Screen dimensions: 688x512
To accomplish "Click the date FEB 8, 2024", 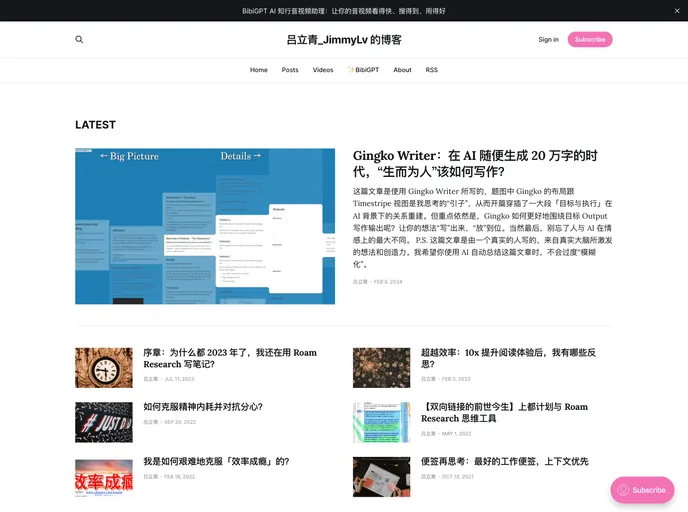I will click(x=388, y=282).
